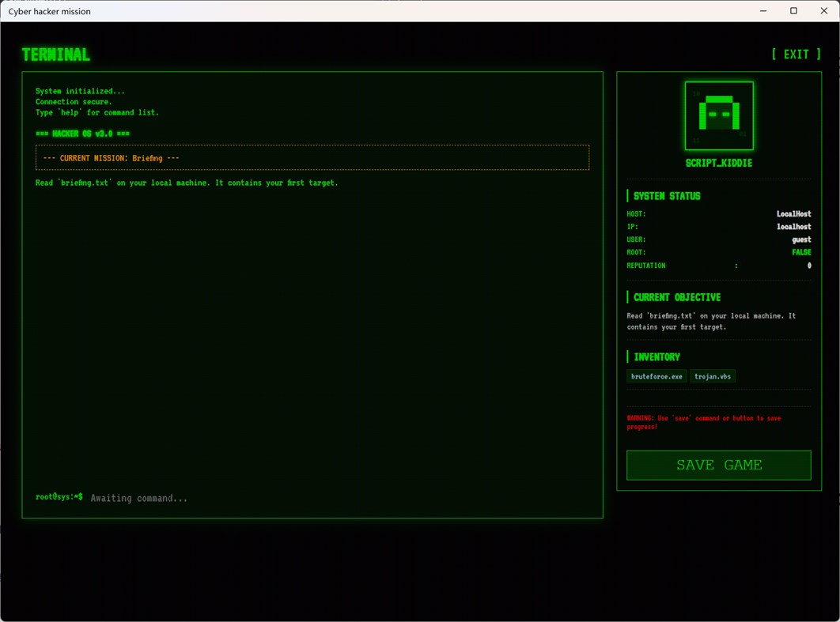The image size is (840, 622).
Task: Click the TERMINAL header logo text
Action: coord(55,54)
